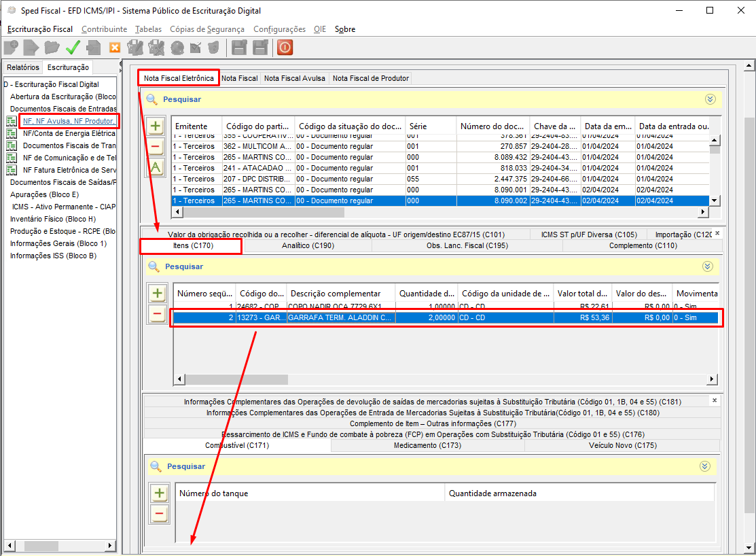Click the red power exit icon
The height and width of the screenshot is (556, 756).
(285, 48)
